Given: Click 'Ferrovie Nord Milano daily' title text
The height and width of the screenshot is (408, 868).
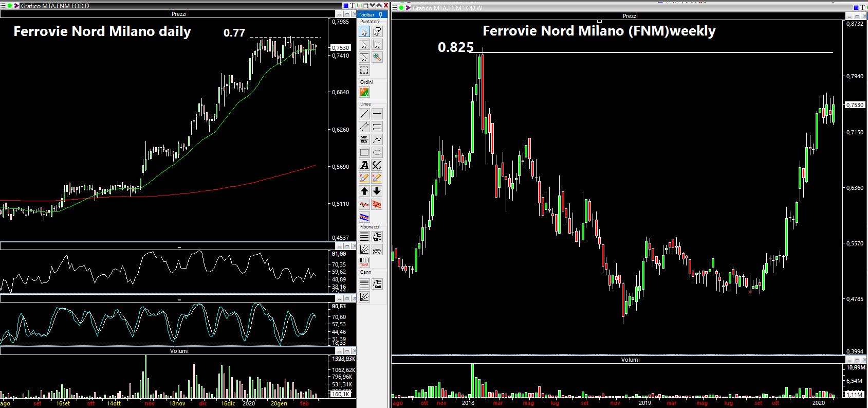Looking at the screenshot, I should (102, 31).
